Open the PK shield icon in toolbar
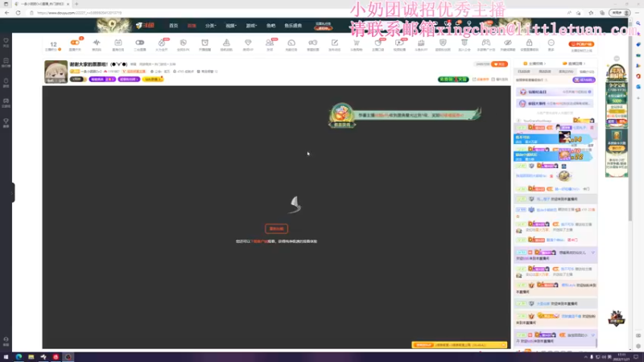Viewport: 644px width, 362px height. tap(184, 43)
